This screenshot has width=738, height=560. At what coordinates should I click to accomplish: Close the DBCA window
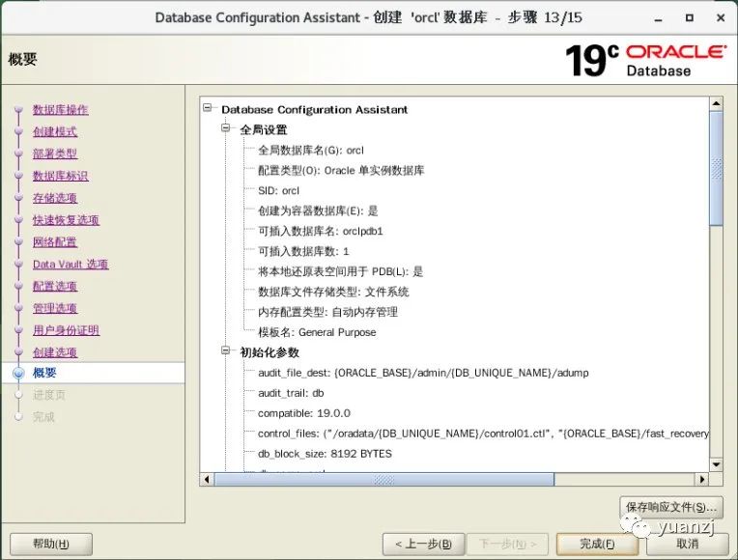720,18
